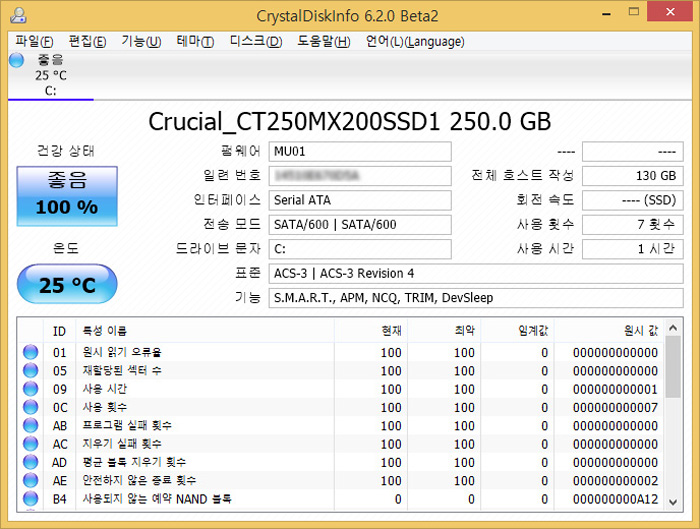Click the status orb beside attribute AB
The height and width of the screenshot is (529, 700).
(x=30, y=426)
